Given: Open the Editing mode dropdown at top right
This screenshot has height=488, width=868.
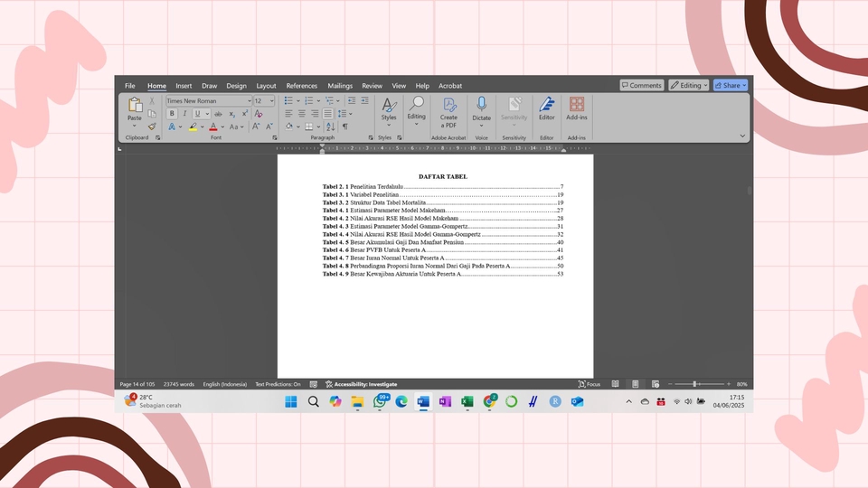Looking at the screenshot, I should 689,85.
